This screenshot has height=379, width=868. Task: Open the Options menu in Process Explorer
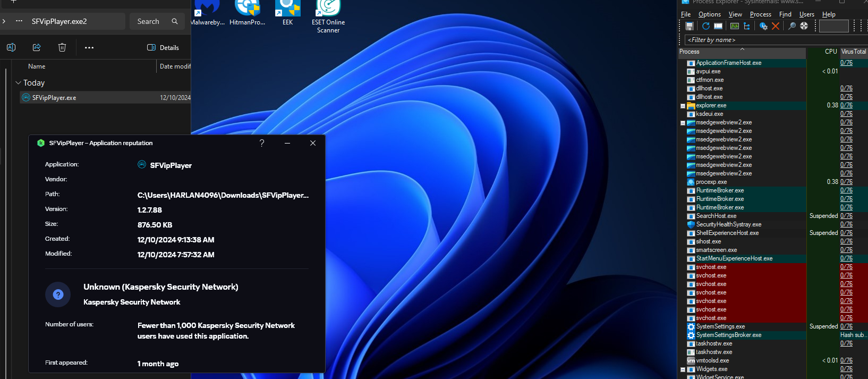pyautogui.click(x=710, y=14)
